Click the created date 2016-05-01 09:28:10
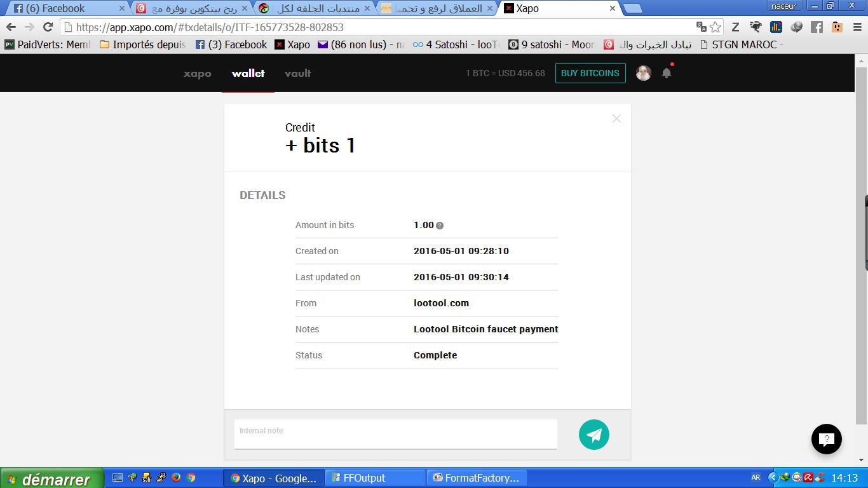The width and height of the screenshot is (868, 488). pyautogui.click(x=461, y=251)
